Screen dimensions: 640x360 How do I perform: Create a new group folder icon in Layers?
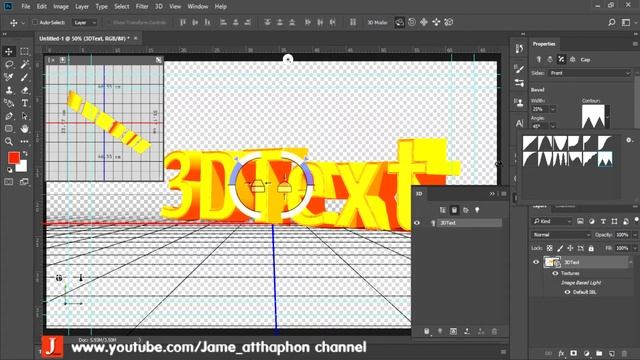coord(599,353)
